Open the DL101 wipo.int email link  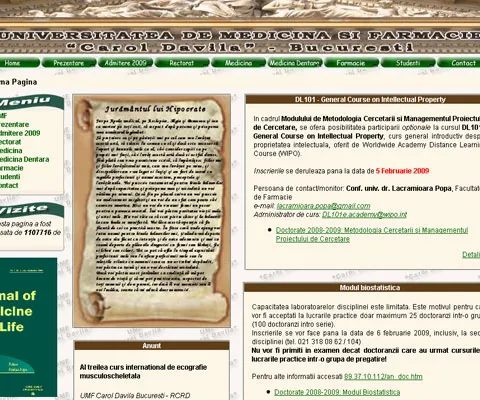click(364, 215)
